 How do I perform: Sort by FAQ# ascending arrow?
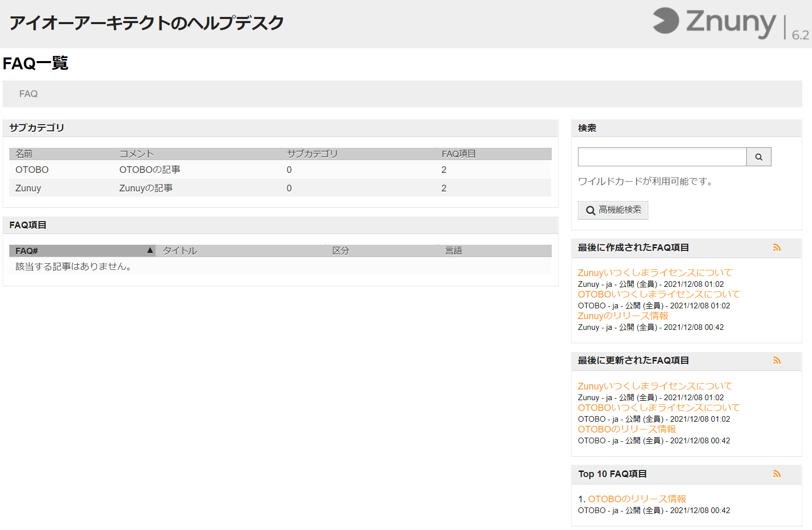(x=150, y=250)
